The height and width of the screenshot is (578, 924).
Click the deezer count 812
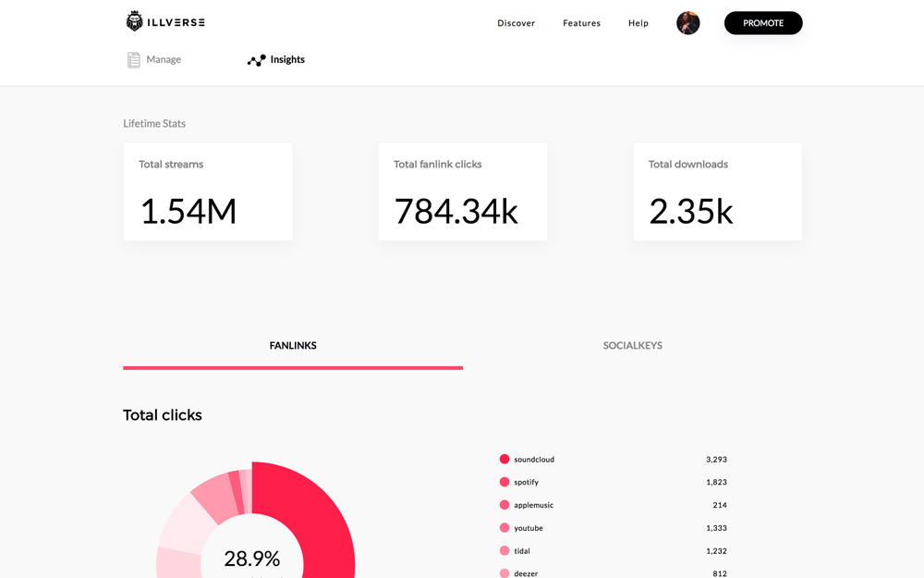tap(720, 573)
